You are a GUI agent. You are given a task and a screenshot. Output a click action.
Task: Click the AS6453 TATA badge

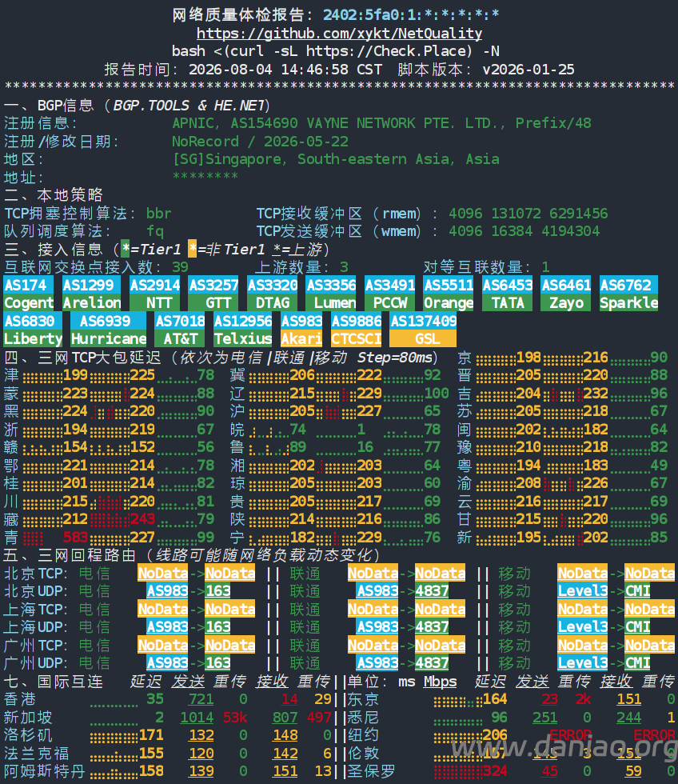click(507, 294)
